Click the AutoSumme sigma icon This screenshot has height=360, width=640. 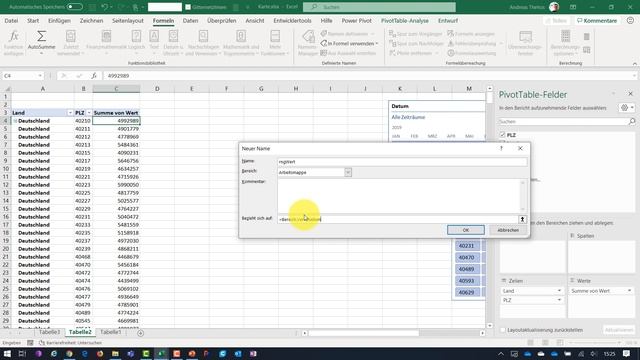click(41, 36)
